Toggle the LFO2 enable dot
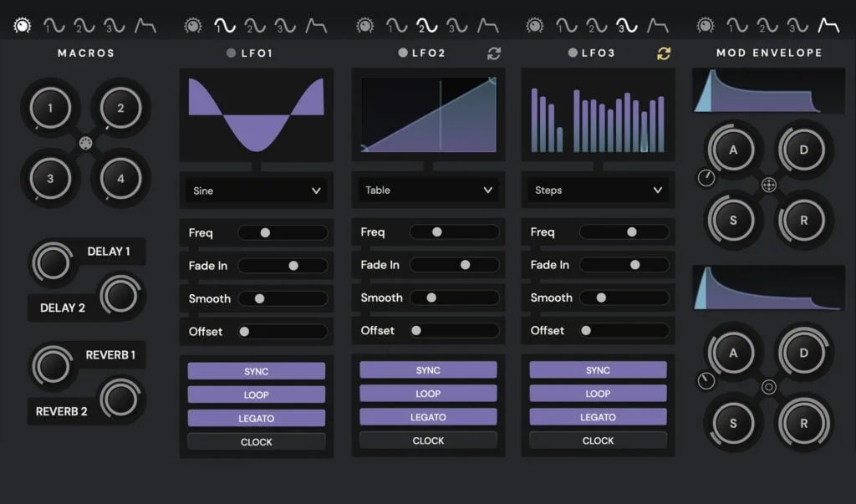This screenshot has height=504, width=856. (x=403, y=53)
